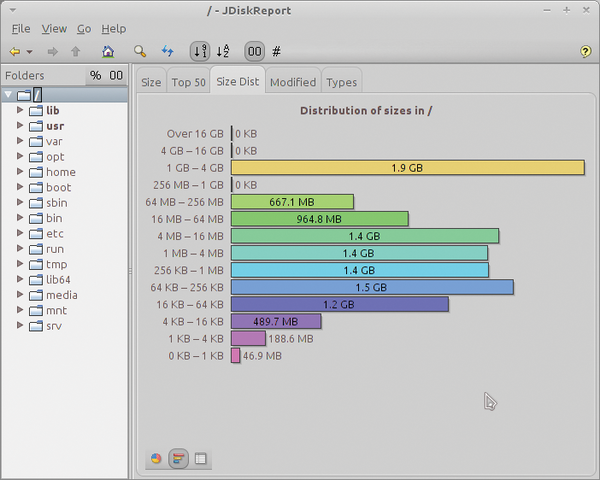Viewport: 600px width, 480px height.
Task: Click the 667.1 MB green bar
Action: click(x=292, y=202)
